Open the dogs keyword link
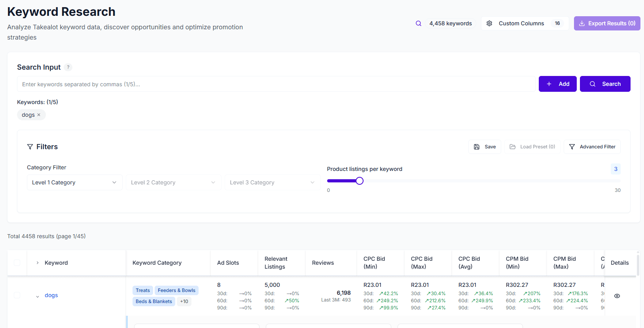This screenshot has width=644, height=328. 51,295
